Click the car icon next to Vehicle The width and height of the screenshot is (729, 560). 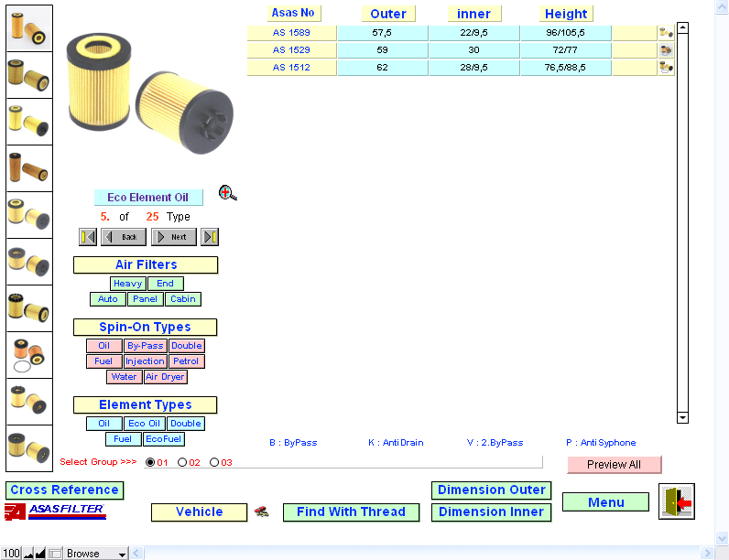point(261,512)
